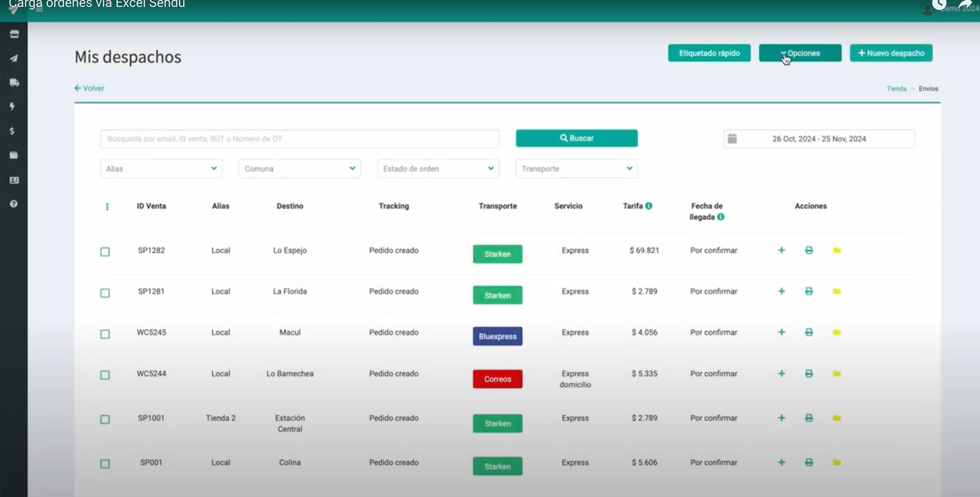
Task: Check the box for order SP1282
Action: [105, 252]
